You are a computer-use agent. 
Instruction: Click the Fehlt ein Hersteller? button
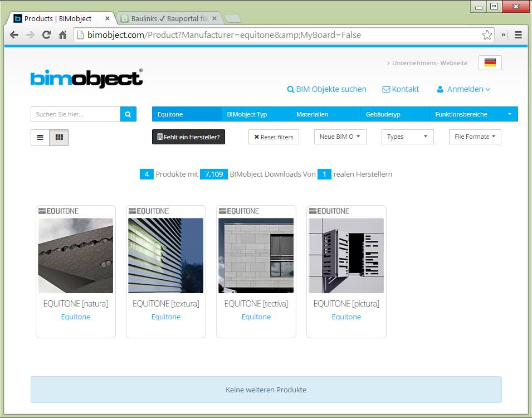188,137
